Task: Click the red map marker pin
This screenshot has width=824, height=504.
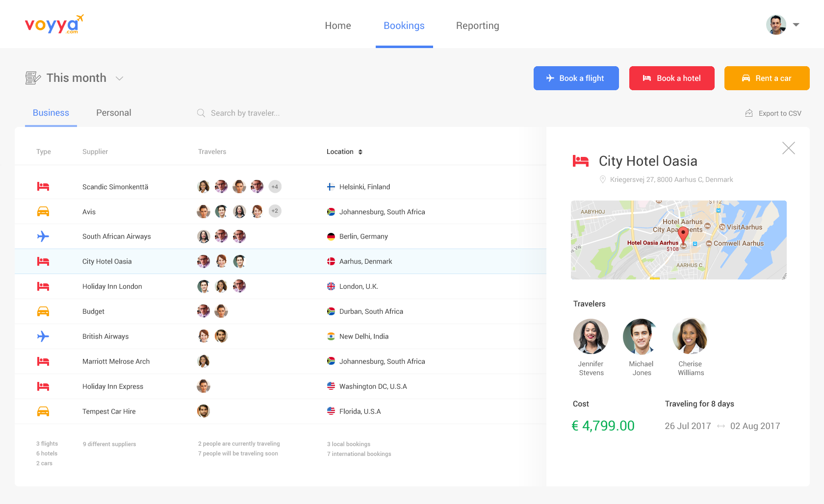Action: (683, 235)
